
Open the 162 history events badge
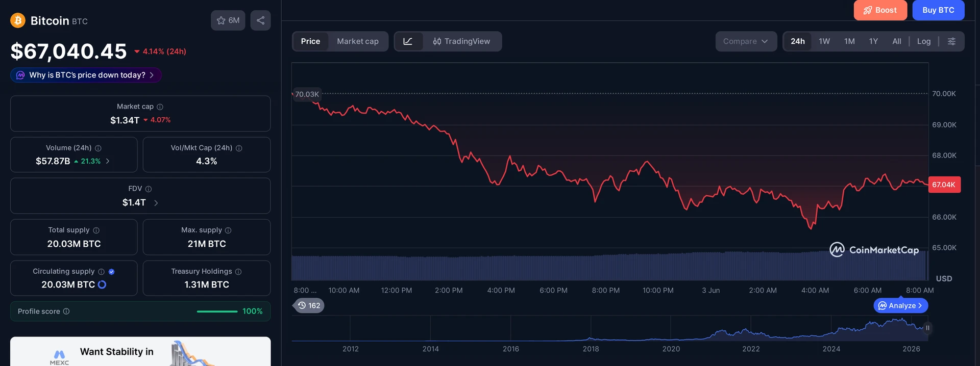309,305
